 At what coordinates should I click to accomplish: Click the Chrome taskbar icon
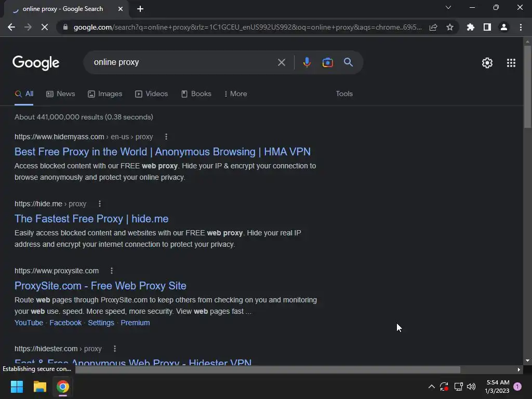(63, 387)
